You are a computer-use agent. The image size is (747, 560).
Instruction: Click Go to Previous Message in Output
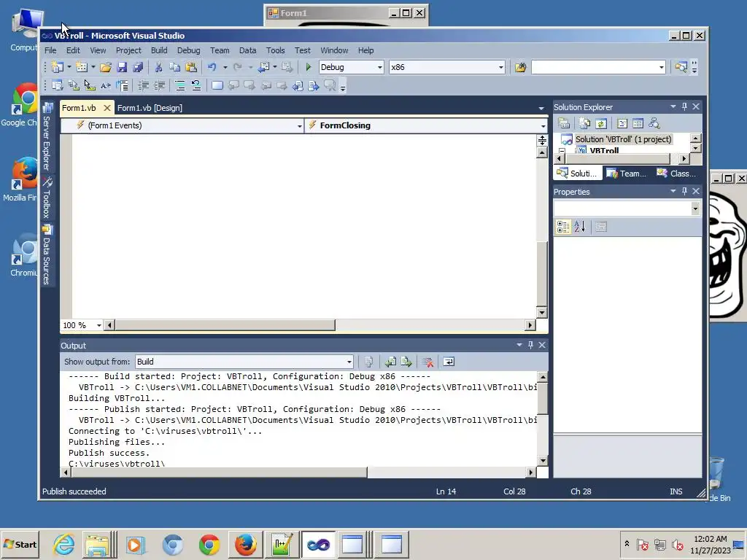(x=391, y=362)
